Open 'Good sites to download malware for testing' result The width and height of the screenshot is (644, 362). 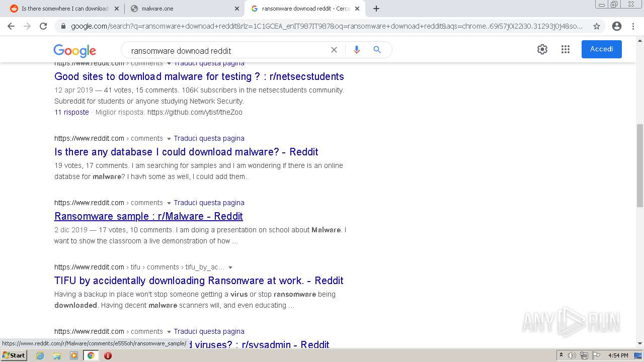[199, 76]
